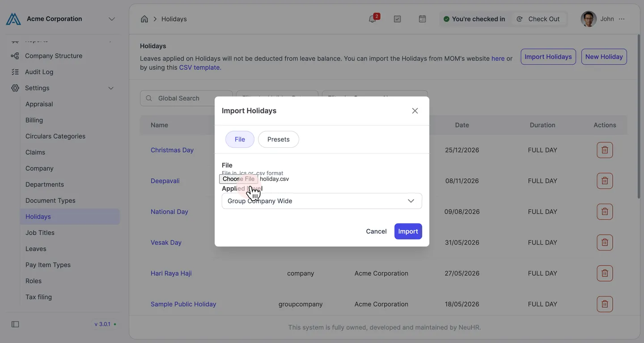
Task: Open Departments in Settings menu
Action: pyautogui.click(x=70, y=184)
